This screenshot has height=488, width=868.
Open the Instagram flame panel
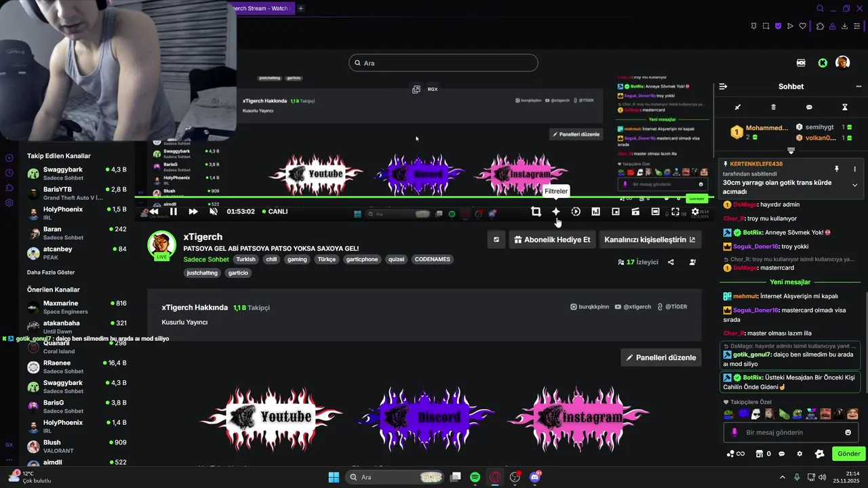(x=578, y=417)
